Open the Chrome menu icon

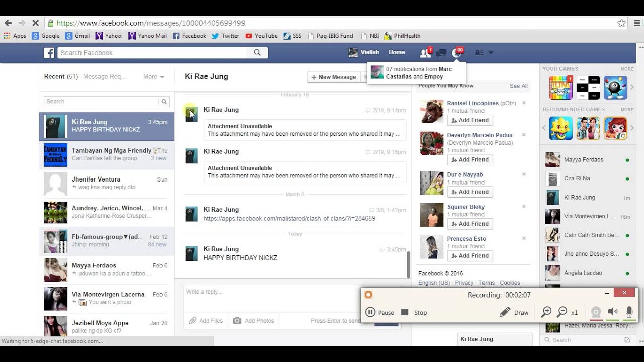[x=637, y=23]
